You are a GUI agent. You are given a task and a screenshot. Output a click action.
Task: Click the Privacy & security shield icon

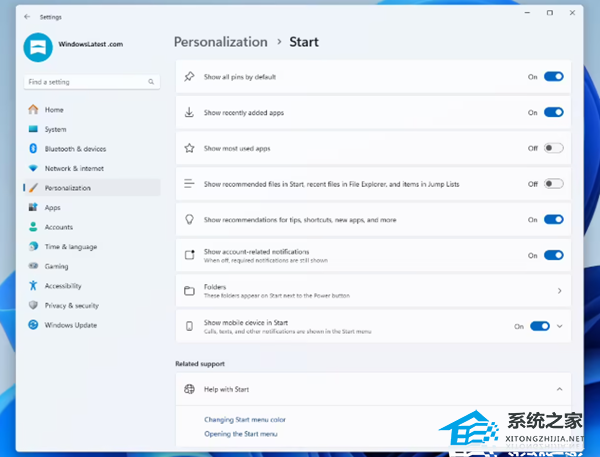(33, 305)
